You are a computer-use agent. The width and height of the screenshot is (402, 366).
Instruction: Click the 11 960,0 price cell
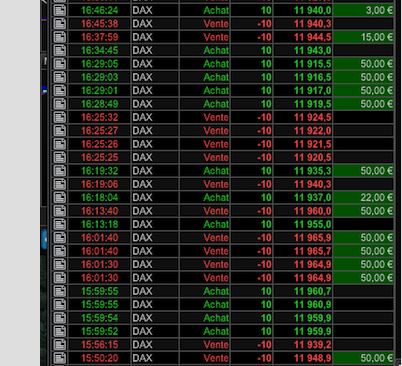(303, 211)
